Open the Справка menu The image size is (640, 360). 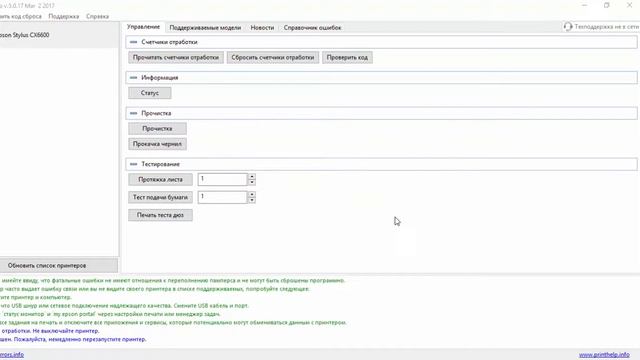click(97, 16)
